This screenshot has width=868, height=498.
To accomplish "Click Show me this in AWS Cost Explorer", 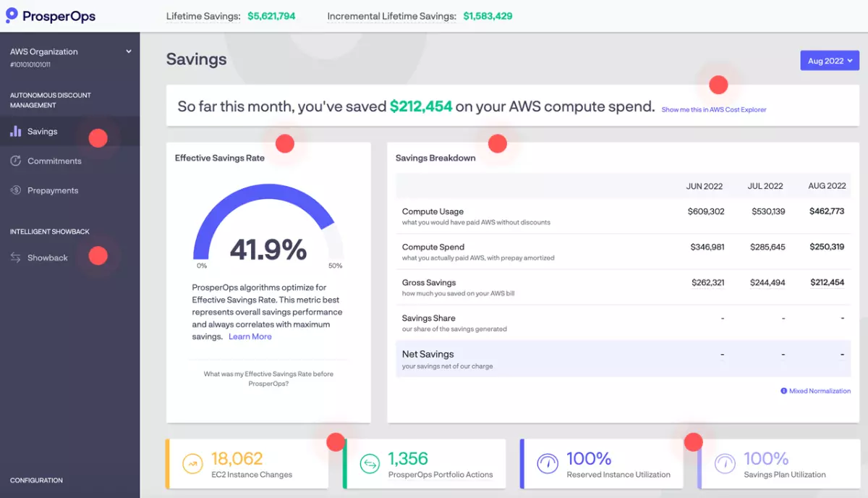I will tap(714, 109).
